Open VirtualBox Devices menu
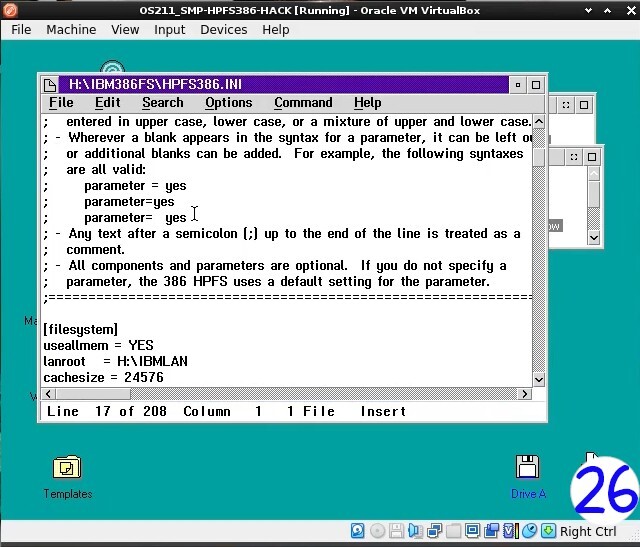Screen dimensions: 640x547 [x=224, y=29]
